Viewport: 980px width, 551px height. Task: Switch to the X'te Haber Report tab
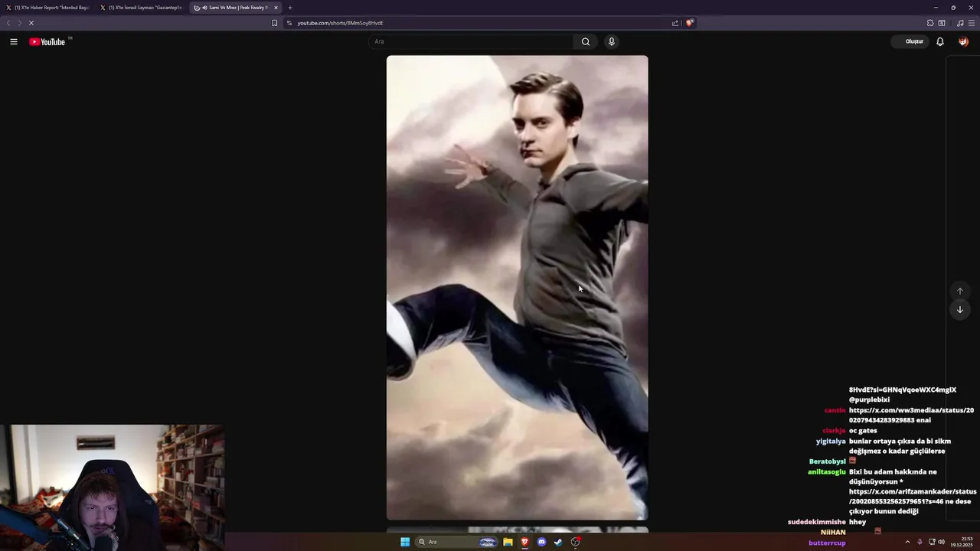click(47, 8)
